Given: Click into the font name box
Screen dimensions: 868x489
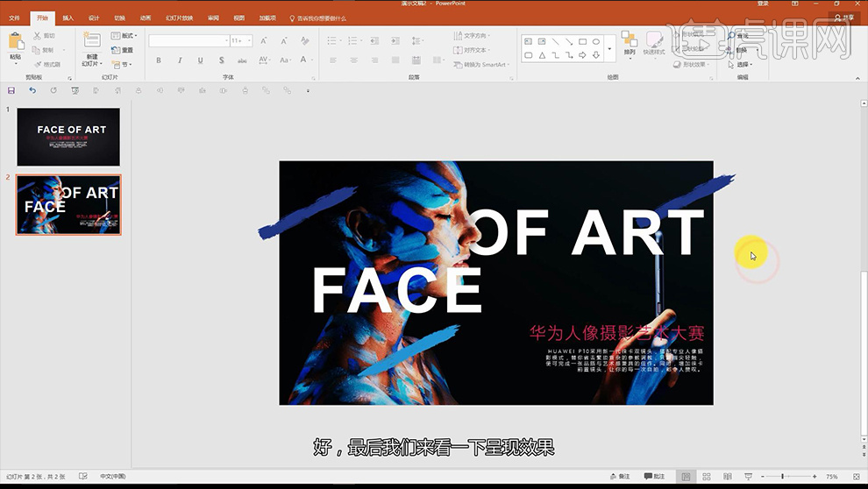Looking at the screenshot, I should click(x=187, y=40).
